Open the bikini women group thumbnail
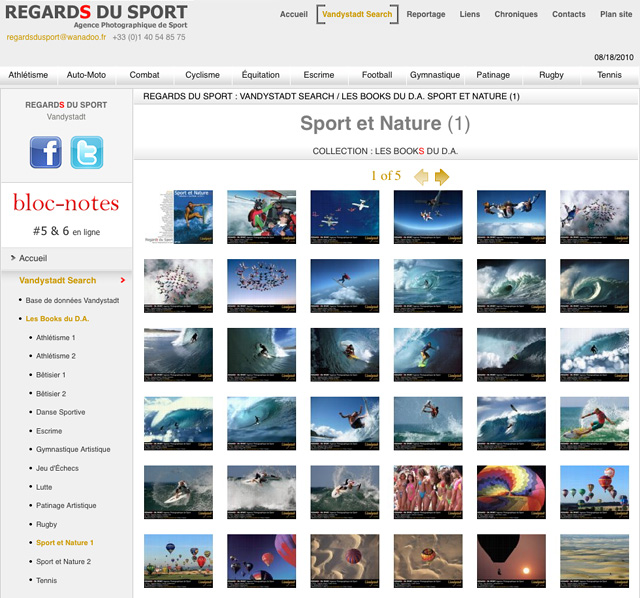 [428, 492]
